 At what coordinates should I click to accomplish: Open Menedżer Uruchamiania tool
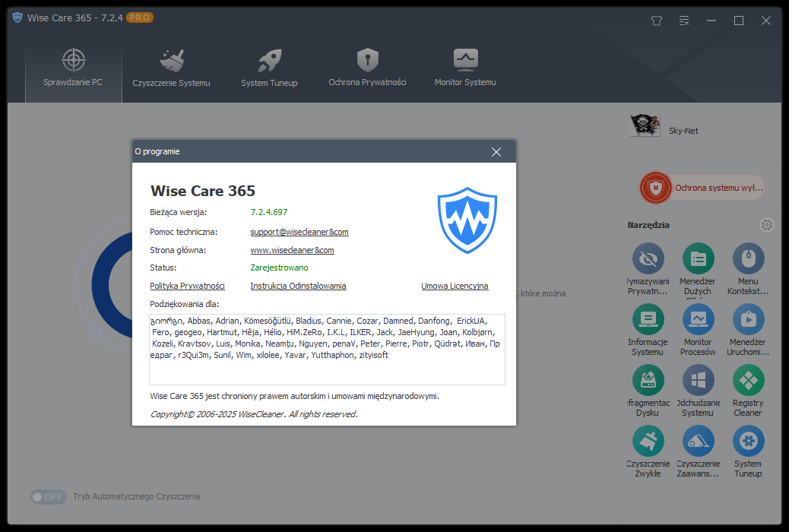coord(748,320)
